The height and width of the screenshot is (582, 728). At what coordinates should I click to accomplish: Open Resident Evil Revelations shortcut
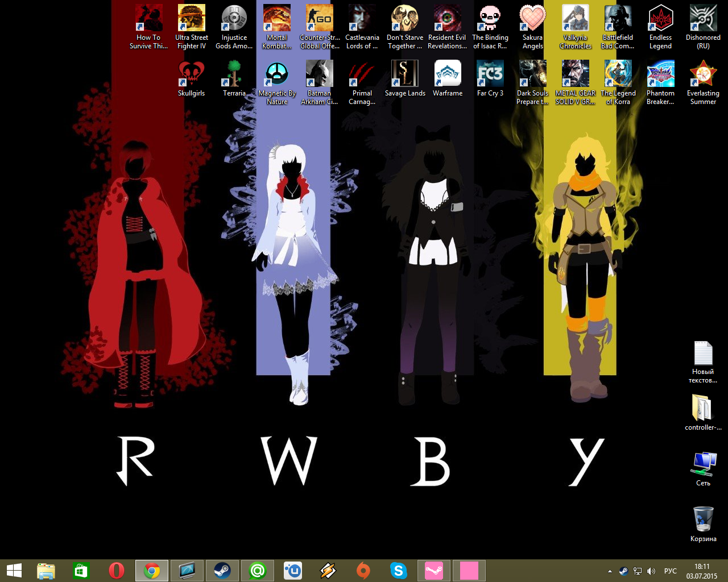(x=448, y=27)
